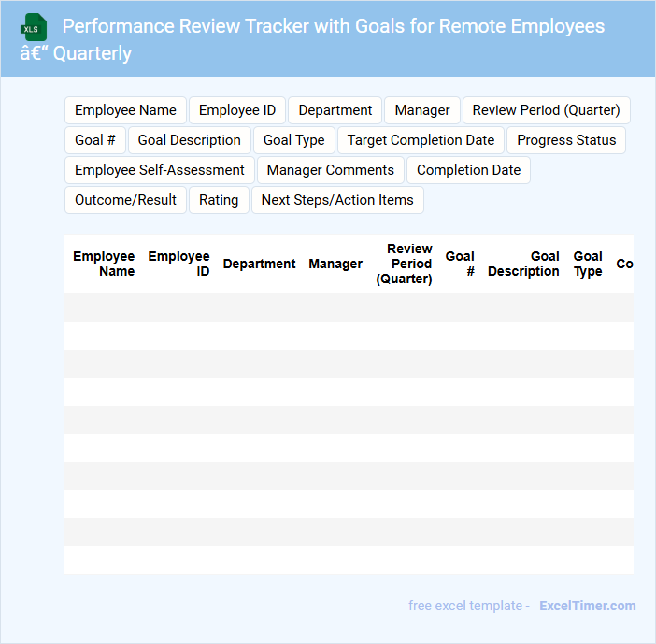The height and width of the screenshot is (644, 656).
Task: Pick the Goal # tag
Action: 95,140
